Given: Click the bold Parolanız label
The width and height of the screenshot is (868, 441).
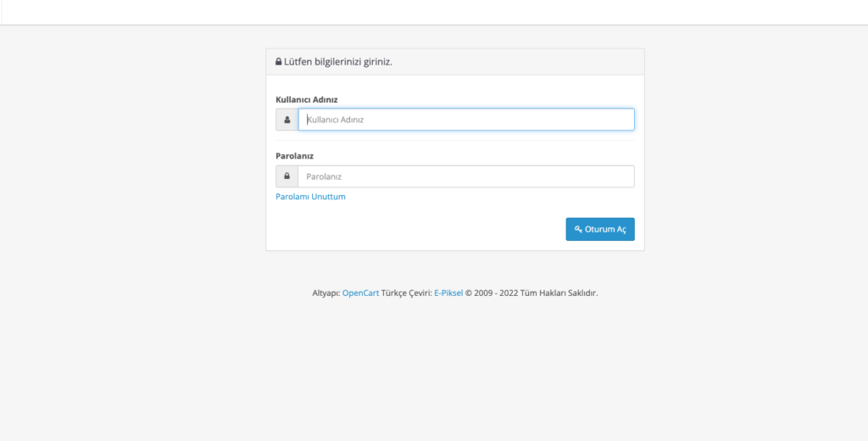Looking at the screenshot, I should (x=294, y=156).
